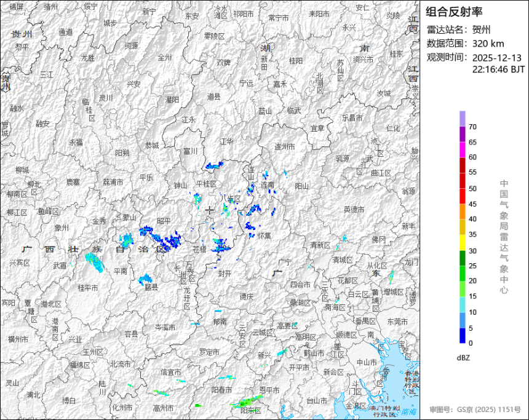Click the 蒙山 county label
This screenshot has height=420, width=529.
[129, 218]
